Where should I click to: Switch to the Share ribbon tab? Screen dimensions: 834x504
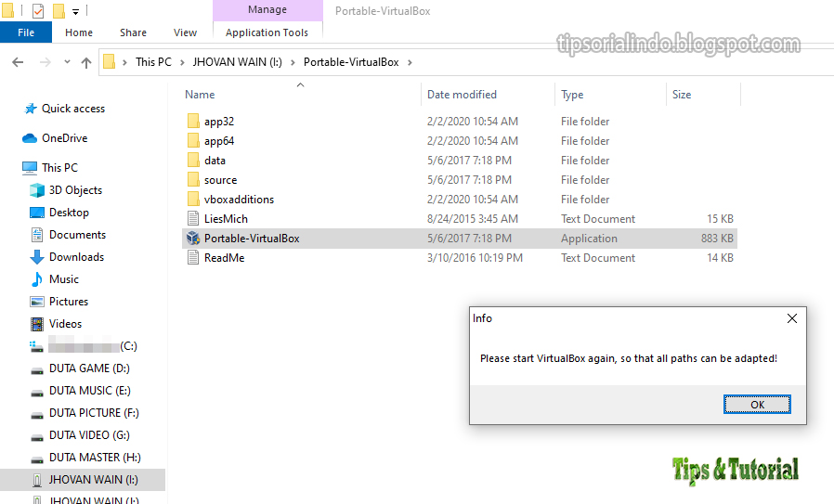pyautogui.click(x=133, y=32)
